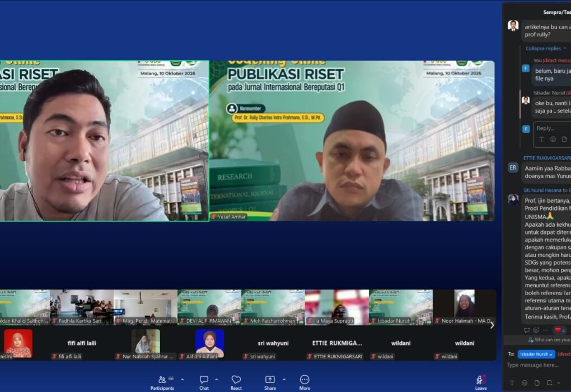Open the More options icon
The height and width of the screenshot is (392, 571).
point(305,380)
